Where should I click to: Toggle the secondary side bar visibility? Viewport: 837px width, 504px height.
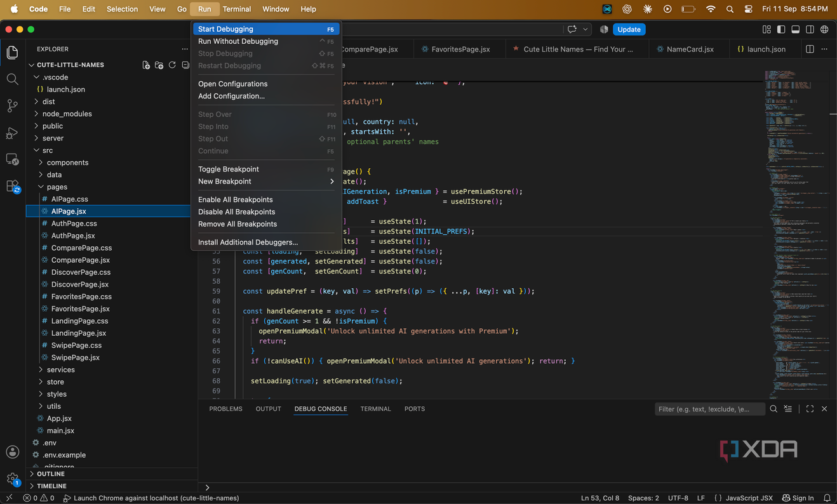coord(810,29)
